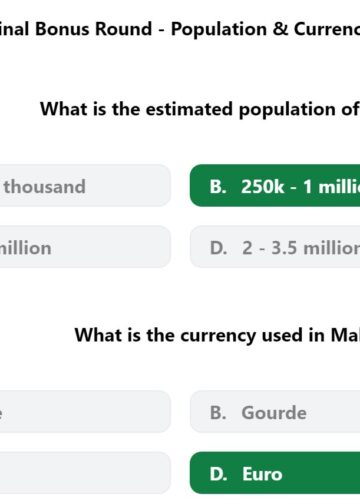Click the "D." letter beside Euro

[218, 474]
